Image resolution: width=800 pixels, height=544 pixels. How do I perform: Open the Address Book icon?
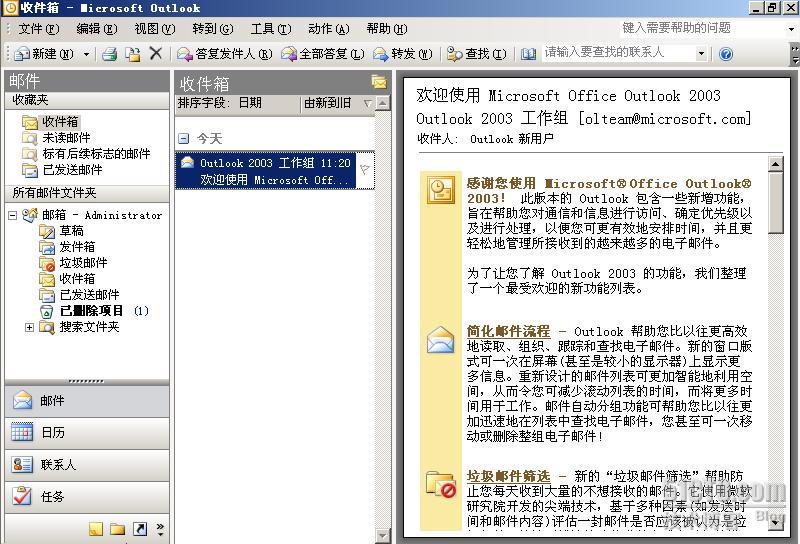528,54
